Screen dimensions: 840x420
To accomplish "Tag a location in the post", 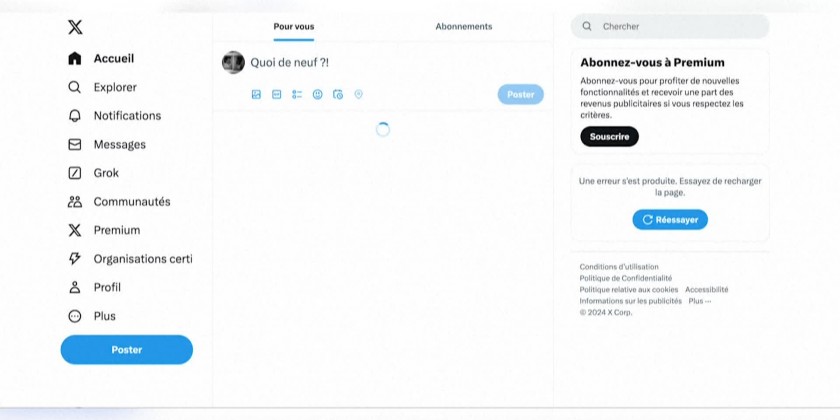I will 358,94.
